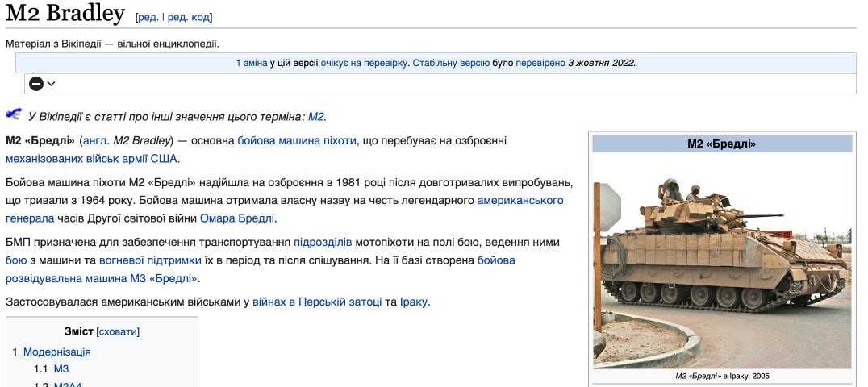Jump to the M3 contents subsection
The image size is (868, 387).
[61, 368]
